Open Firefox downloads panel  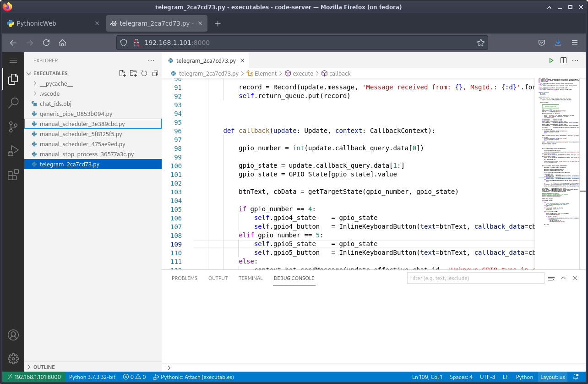click(x=558, y=42)
